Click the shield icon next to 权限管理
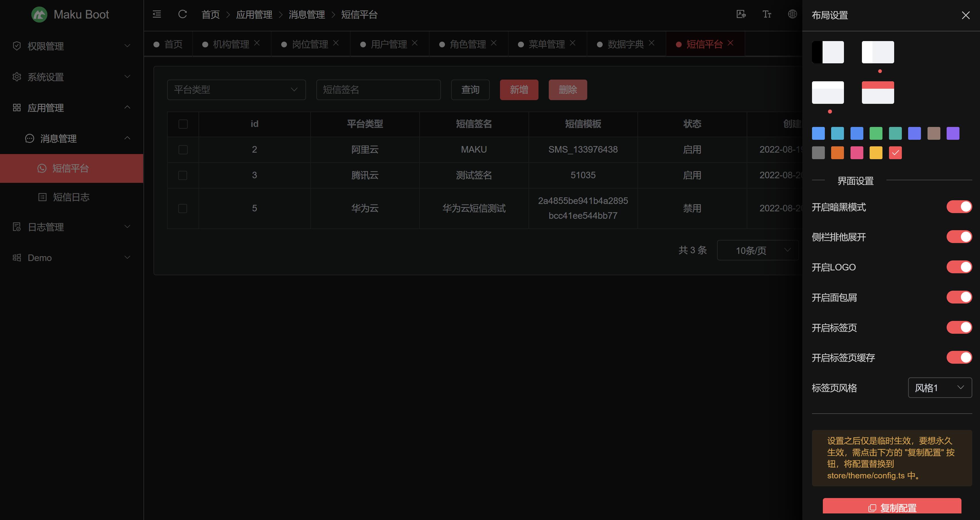The width and height of the screenshot is (980, 520). coord(17,46)
